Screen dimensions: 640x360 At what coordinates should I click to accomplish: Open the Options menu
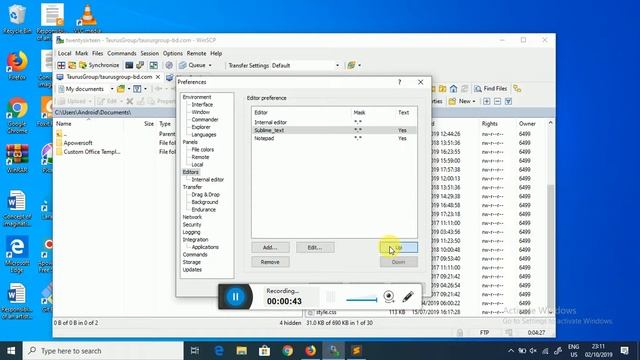coord(173,53)
